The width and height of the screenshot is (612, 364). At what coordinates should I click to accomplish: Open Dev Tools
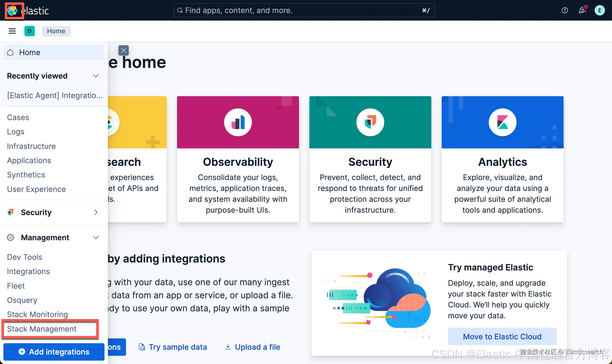coord(24,257)
